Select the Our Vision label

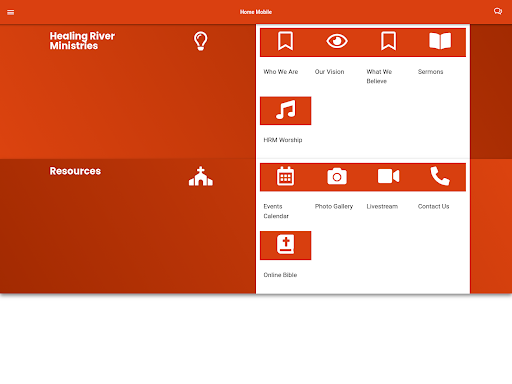(329, 72)
